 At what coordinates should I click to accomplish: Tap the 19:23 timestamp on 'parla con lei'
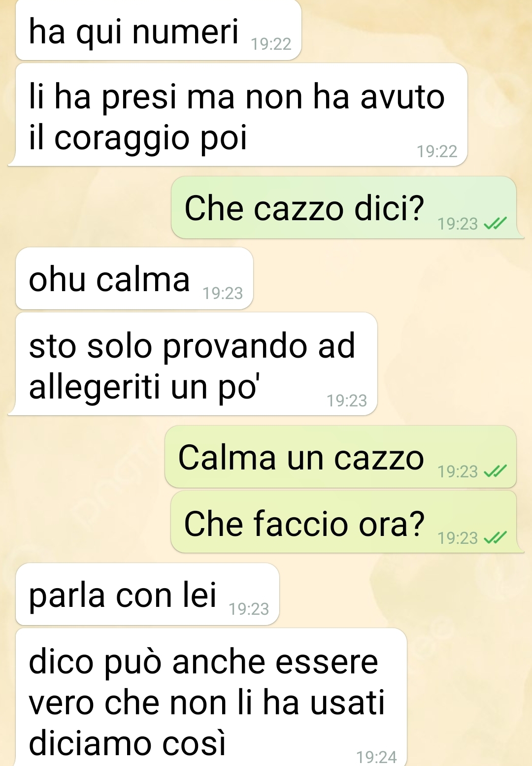pyautogui.click(x=249, y=609)
